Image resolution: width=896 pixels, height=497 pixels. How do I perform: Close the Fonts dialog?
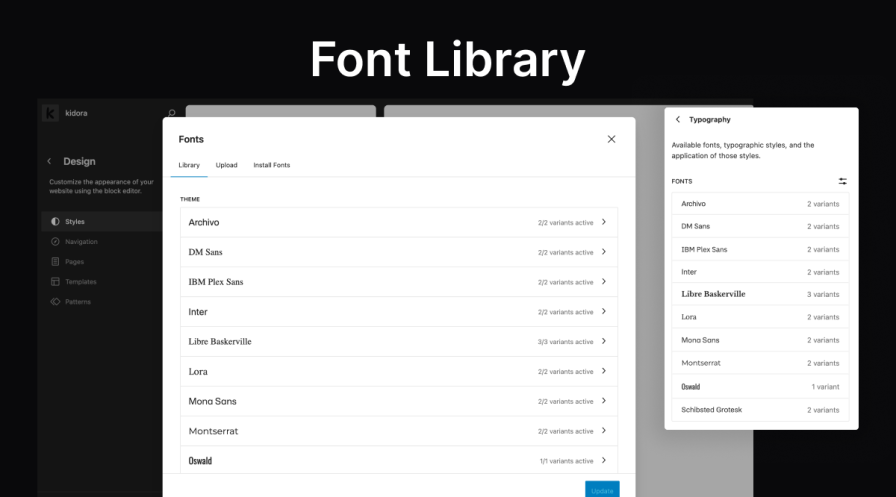point(611,139)
